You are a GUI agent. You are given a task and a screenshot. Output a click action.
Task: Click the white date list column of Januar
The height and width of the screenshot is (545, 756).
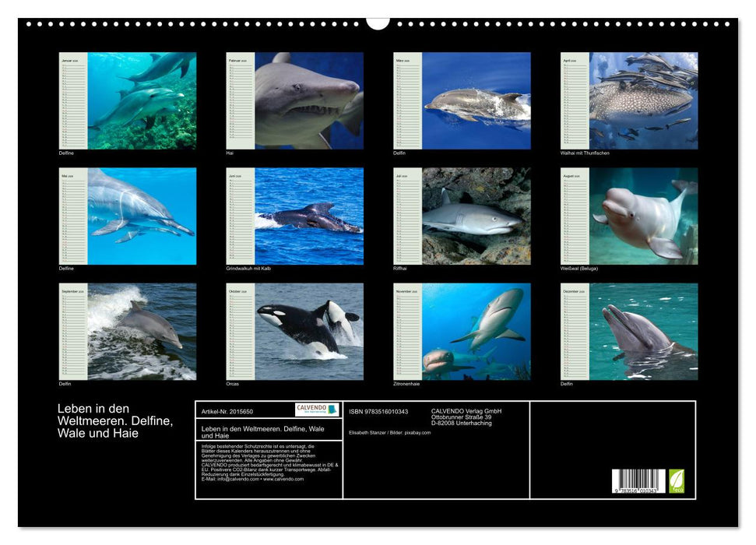72,101
